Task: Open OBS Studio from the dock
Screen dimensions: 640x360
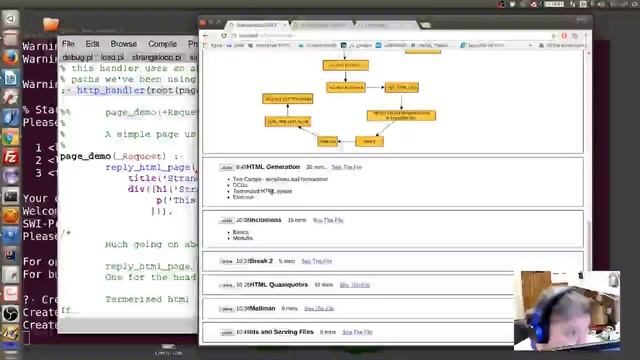Action: point(10,314)
